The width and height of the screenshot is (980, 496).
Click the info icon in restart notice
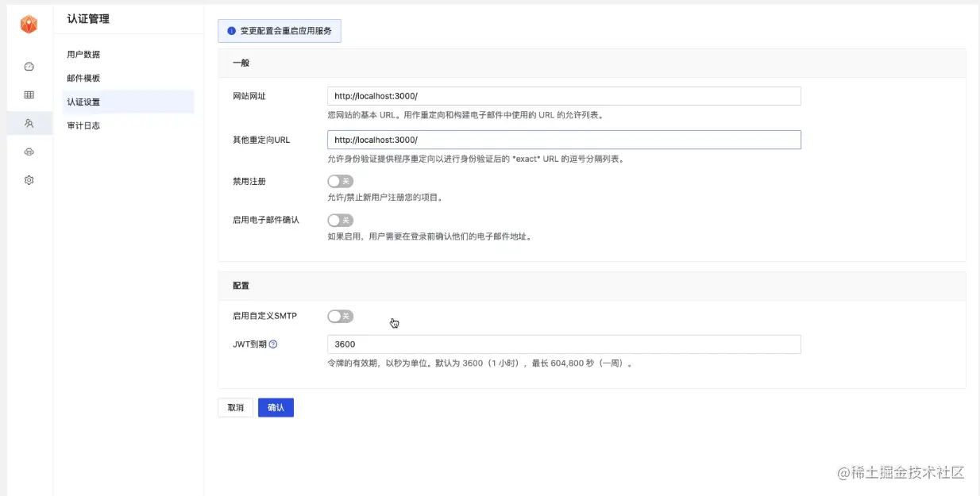pyautogui.click(x=232, y=31)
